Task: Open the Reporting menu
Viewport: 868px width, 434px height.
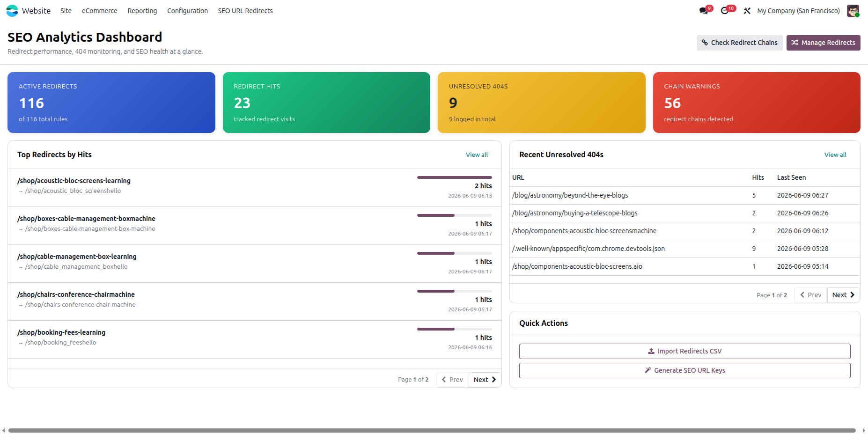Action: 142,11
